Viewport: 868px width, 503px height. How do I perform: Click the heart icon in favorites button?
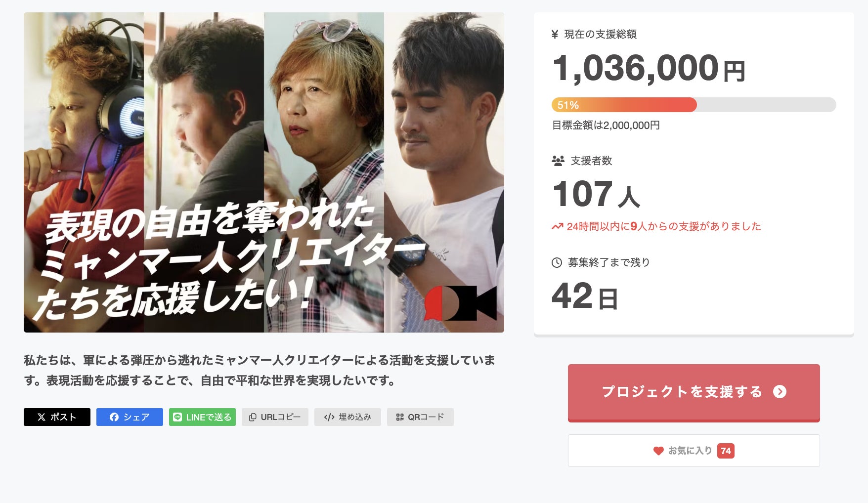(658, 451)
